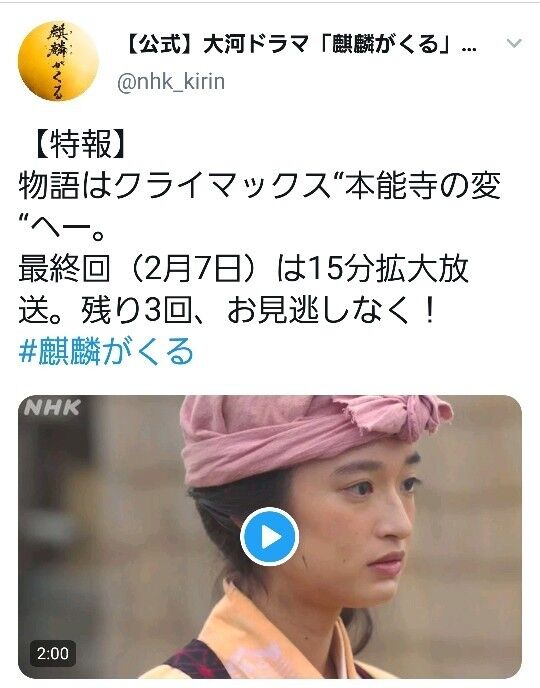540x688 pixels.
Task: Click the truncated name ellipsis
Action: [x=469, y=48]
